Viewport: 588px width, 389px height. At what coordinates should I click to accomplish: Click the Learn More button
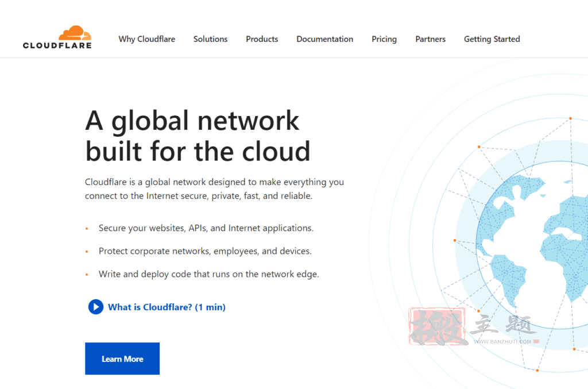(122, 359)
